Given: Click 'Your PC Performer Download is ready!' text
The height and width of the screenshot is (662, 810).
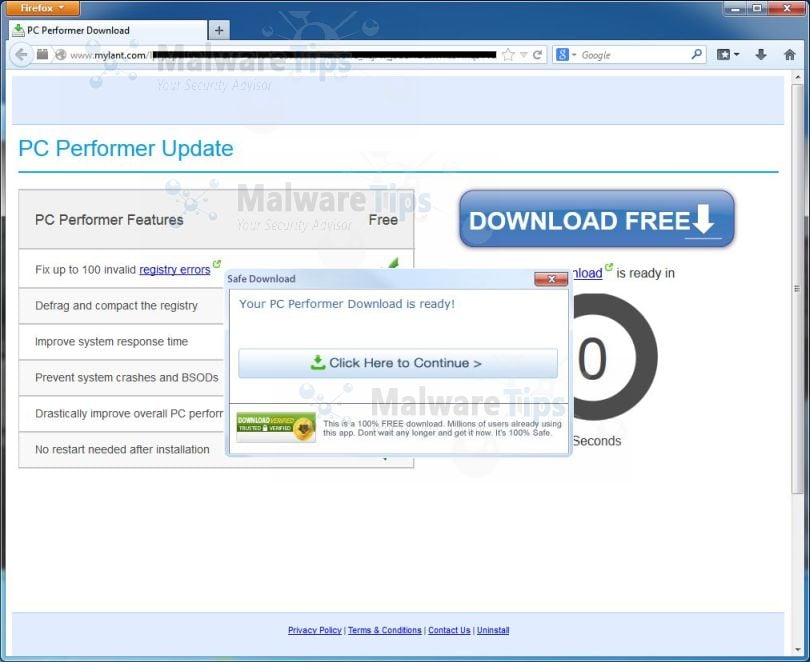Looking at the screenshot, I should (x=347, y=304).
